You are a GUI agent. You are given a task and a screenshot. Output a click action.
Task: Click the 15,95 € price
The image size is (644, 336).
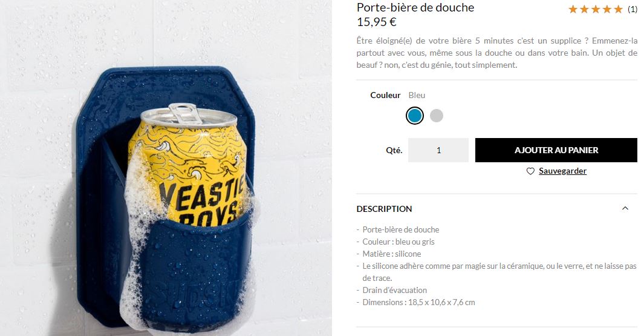pyautogui.click(x=376, y=22)
